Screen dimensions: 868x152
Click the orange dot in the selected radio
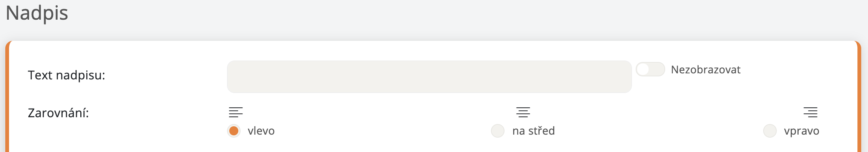(x=234, y=131)
